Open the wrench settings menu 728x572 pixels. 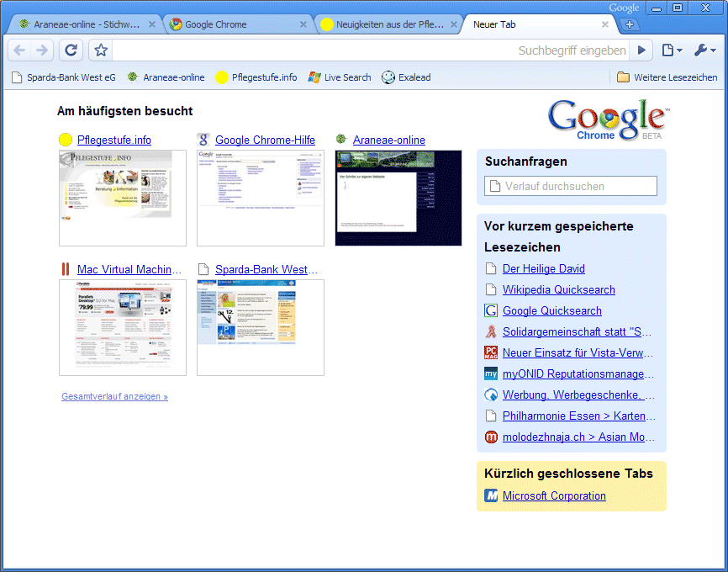pyautogui.click(x=705, y=50)
